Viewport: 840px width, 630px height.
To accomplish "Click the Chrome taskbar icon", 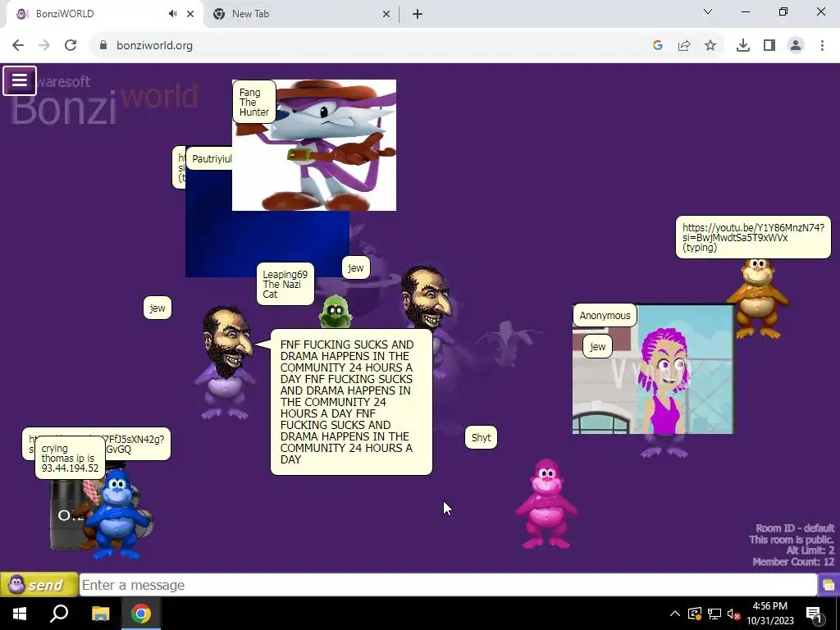I will [x=141, y=614].
